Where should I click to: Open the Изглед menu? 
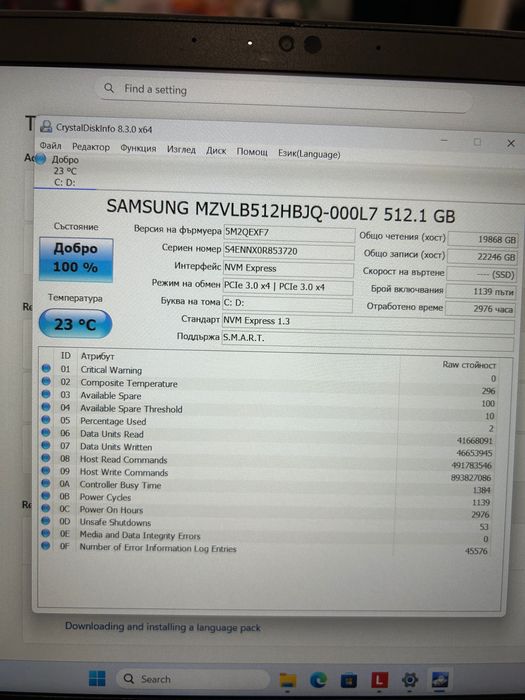click(x=181, y=150)
